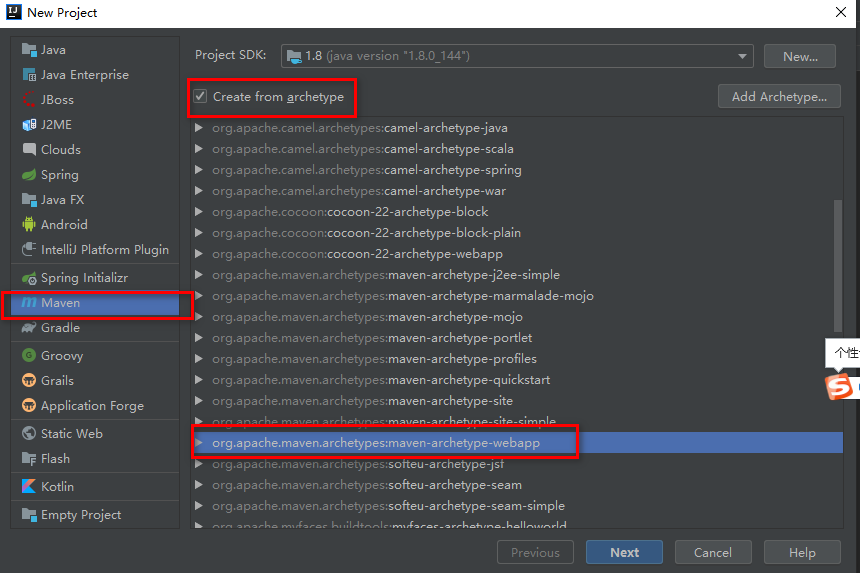860x573 pixels.
Task: Click the Empty Project folder icon
Action: (29, 514)
